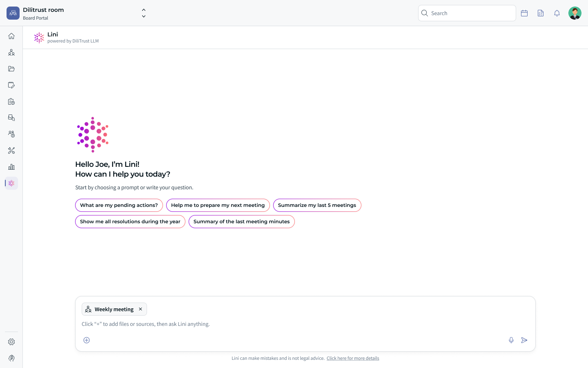Remove the Weekly meeting source chip

[x=140, y=309]
